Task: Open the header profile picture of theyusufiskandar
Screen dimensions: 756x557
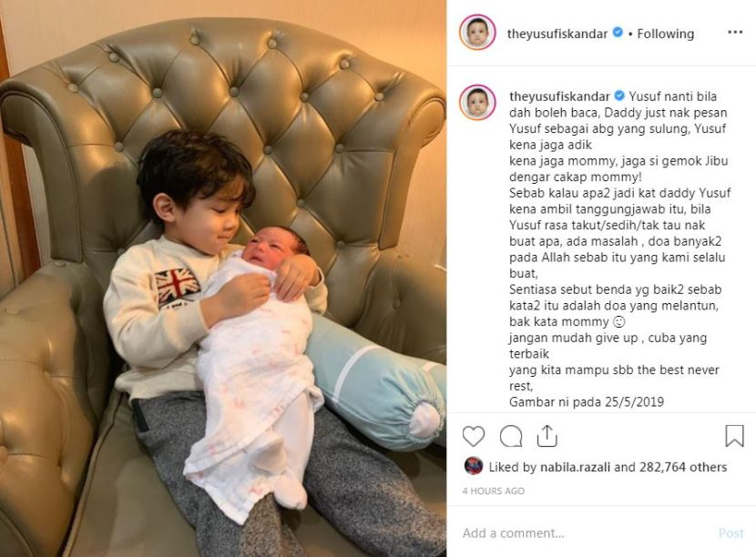Action: pyautogui.click(x=477, y=32)
